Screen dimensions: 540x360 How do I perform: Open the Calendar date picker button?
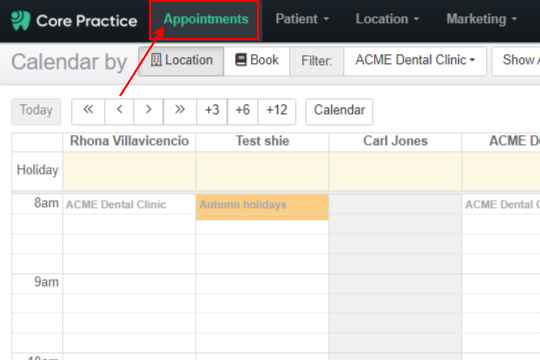click(x=339, y=111)
